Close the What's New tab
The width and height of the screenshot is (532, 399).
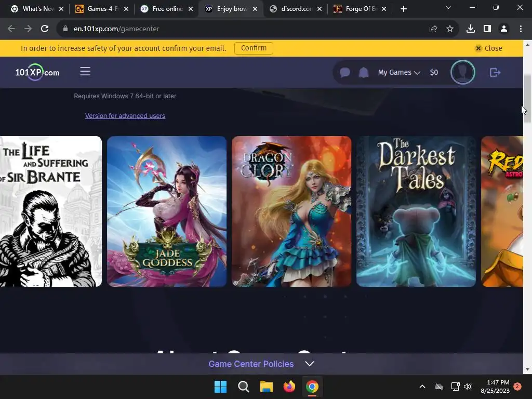[61, 9]
